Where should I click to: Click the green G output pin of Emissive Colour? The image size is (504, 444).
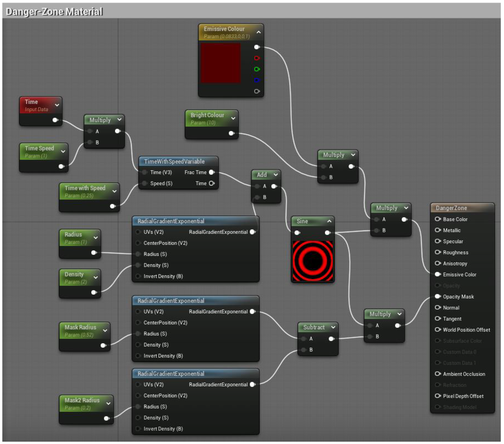tap(257, 69)
